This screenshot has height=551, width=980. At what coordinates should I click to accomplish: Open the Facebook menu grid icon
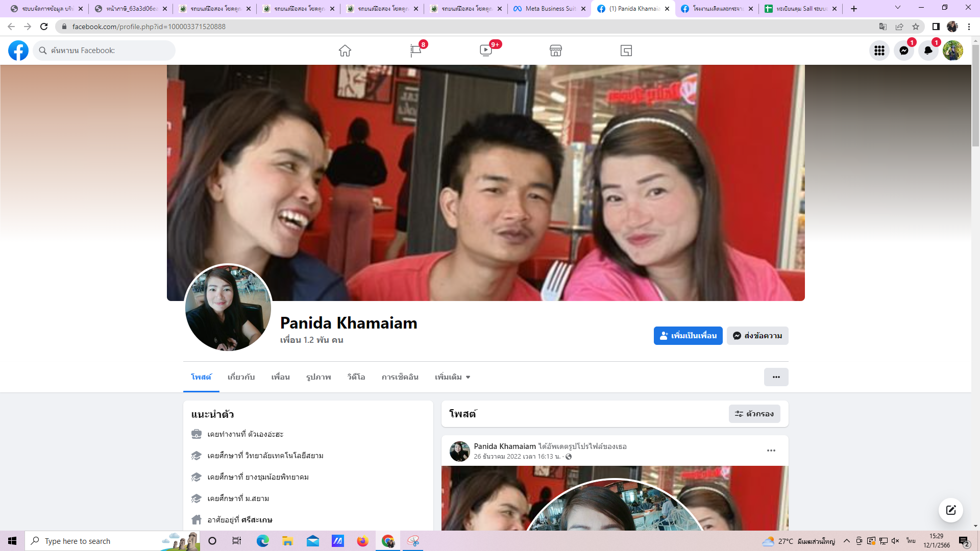[x=879, y=51]
